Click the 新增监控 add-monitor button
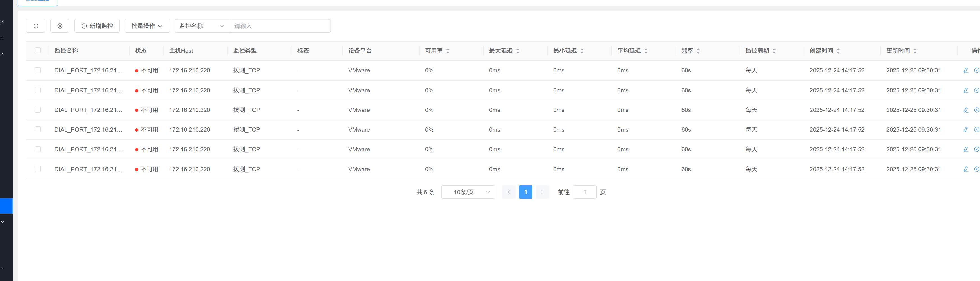This screenshot has height=281, width=980. (97, 26)
